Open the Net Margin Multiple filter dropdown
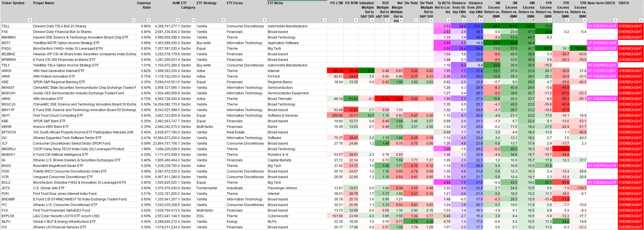The height and width of the screenshot is (230, 644). click(x=401, y=20)
